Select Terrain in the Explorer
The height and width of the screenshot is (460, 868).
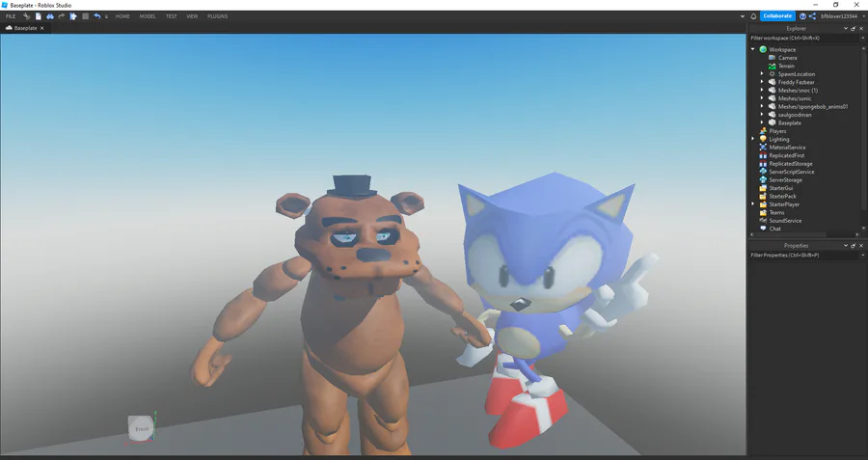[786, 66]
